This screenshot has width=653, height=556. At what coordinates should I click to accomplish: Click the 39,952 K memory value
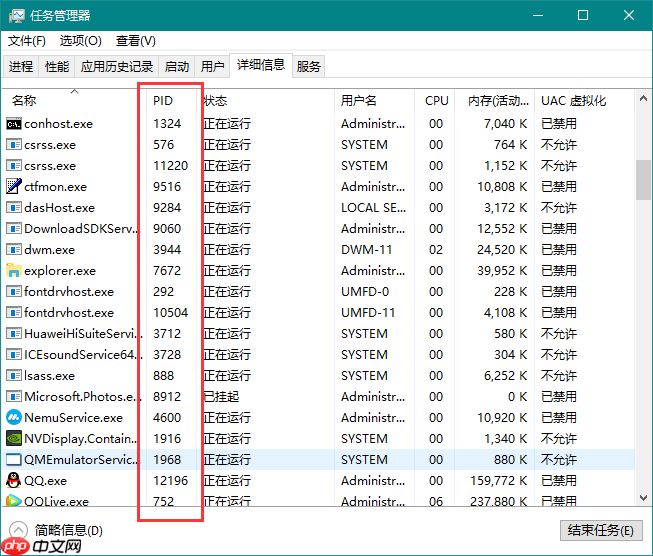click(502, 271)
